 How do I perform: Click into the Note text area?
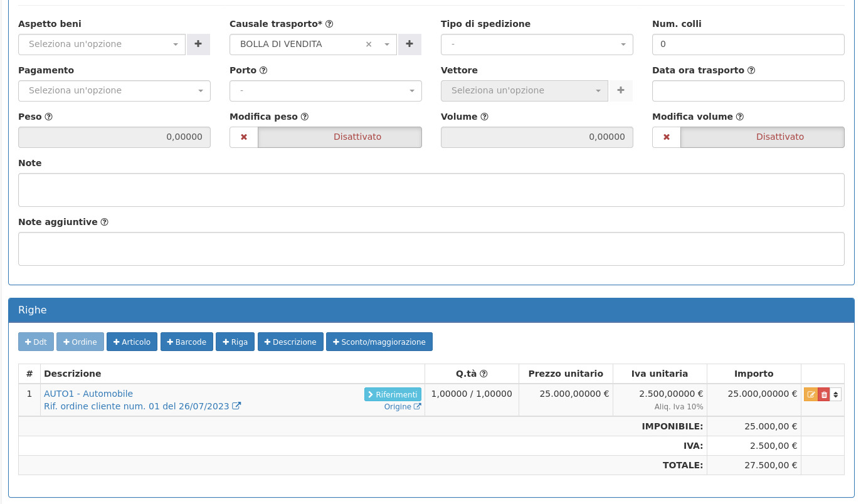click(x=431, y=190)
